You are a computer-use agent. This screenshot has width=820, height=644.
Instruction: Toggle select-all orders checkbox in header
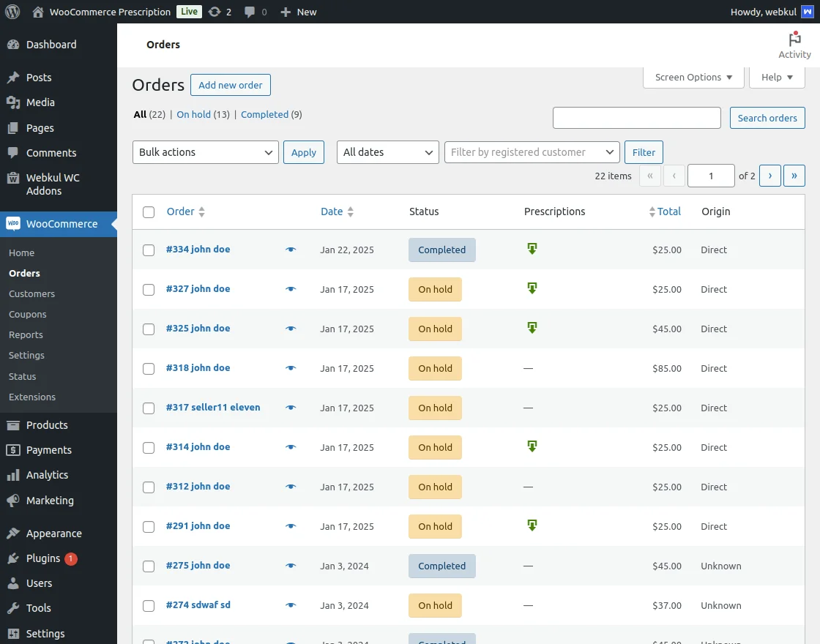(x=149, y=212)
